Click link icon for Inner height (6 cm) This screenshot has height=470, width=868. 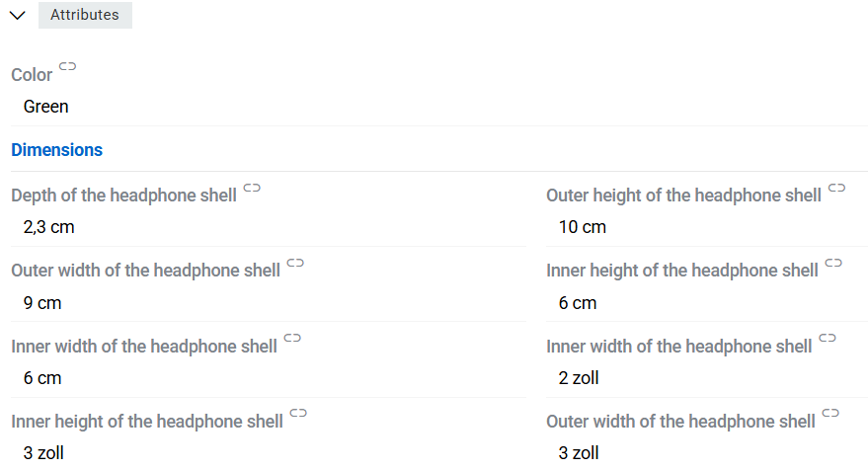pos(833,263)
